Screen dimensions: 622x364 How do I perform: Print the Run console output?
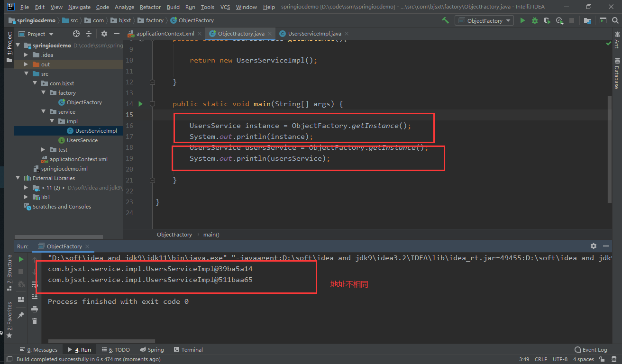35,309
